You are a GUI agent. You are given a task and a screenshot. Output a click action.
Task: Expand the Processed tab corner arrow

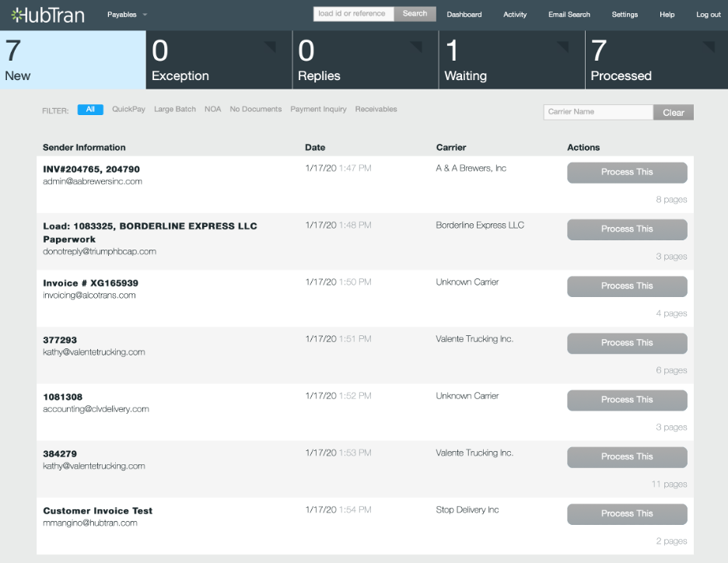[709, 46]
